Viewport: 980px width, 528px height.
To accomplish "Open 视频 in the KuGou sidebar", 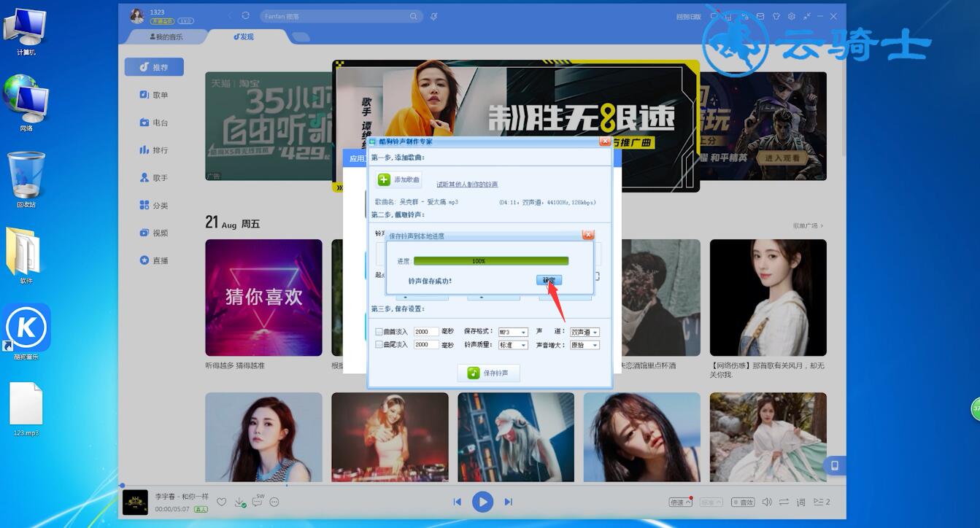I will pos(154,233).
